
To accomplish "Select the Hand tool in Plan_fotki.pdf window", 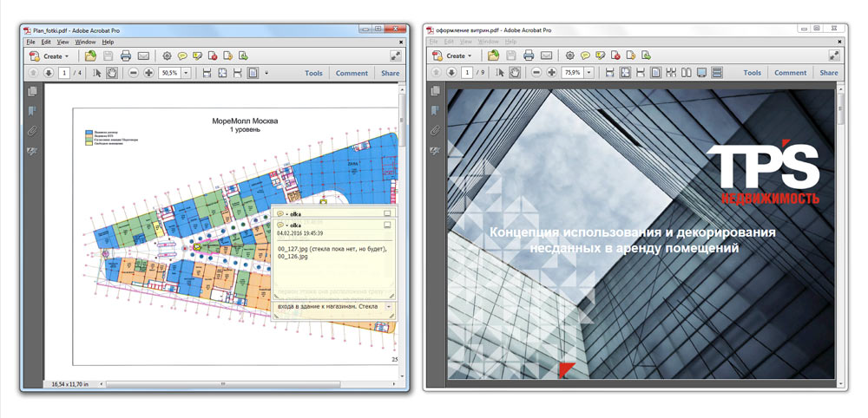I will pyautogui.click(x=112, y=74).
